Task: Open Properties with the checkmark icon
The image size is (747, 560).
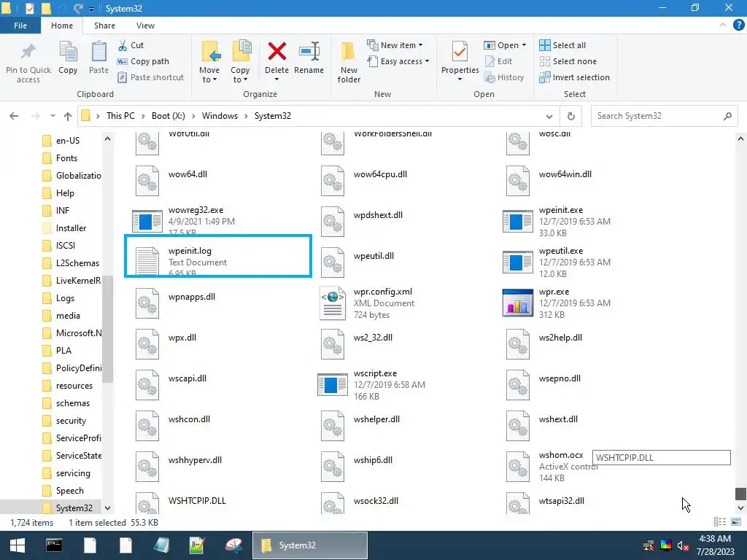Action: [x=460, y=52]
